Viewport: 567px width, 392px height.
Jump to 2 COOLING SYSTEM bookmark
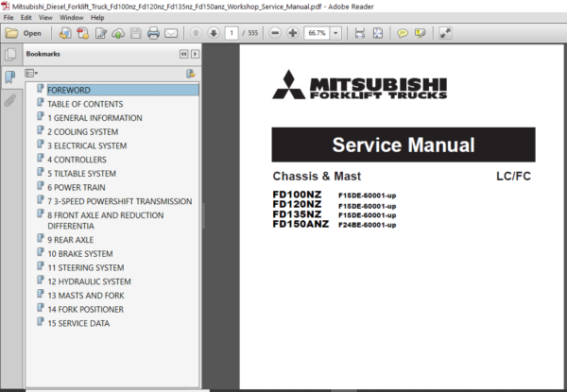coord(83,132)
